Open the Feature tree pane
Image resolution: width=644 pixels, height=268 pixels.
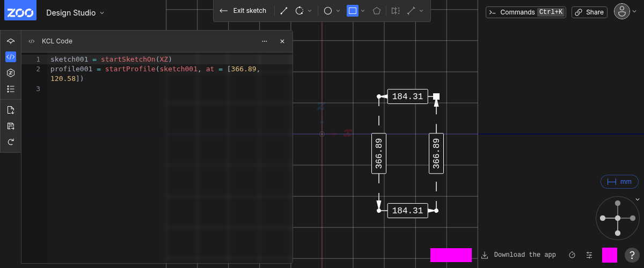point(11,41)
